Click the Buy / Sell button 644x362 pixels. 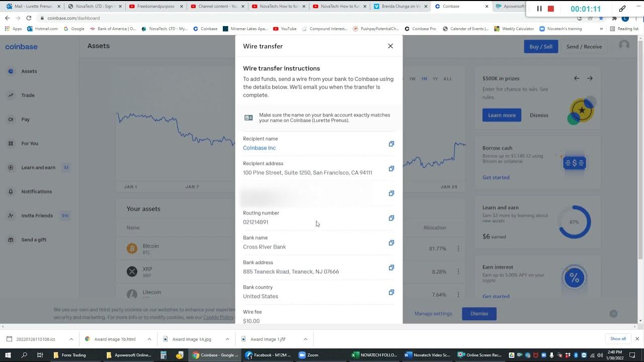coord(541,46)
